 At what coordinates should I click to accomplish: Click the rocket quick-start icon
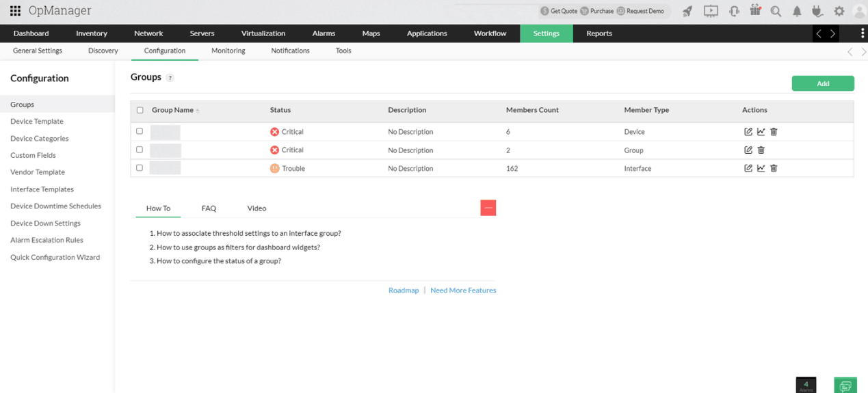tap(687, 11)
